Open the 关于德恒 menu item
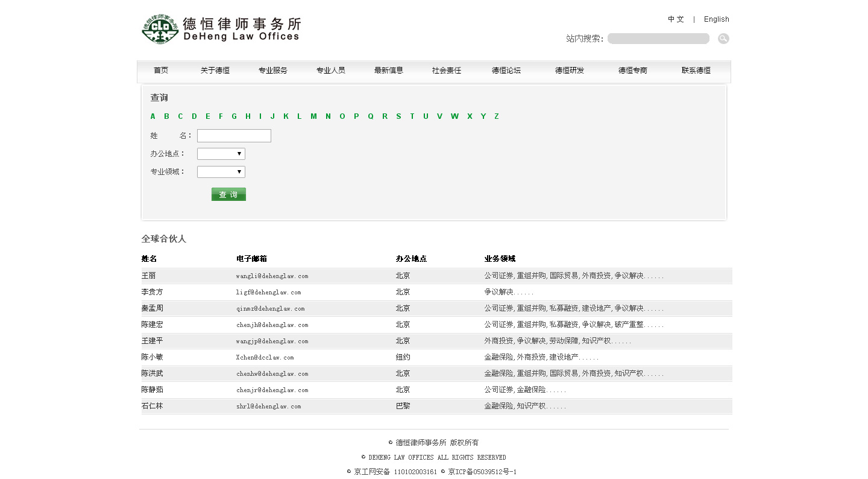 point(215,71)
